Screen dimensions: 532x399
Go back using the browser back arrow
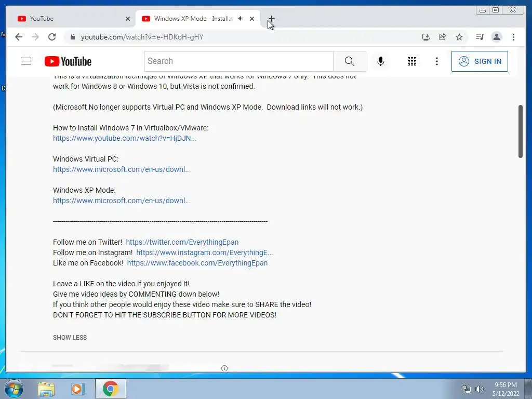click(x=19, y=37)
